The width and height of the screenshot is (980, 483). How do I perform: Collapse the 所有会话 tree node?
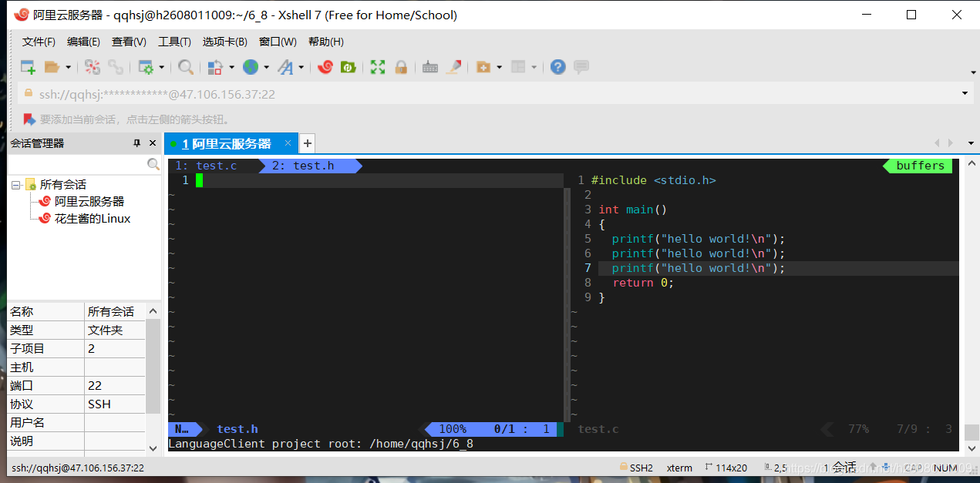15,185
